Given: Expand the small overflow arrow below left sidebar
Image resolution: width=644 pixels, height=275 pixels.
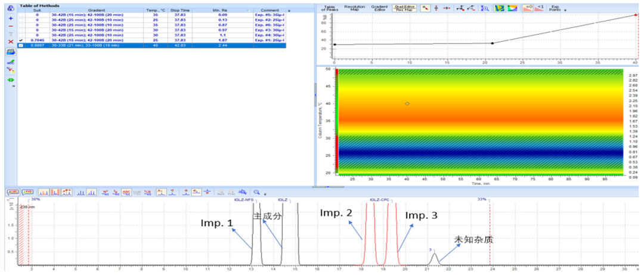Looking at the screenshot, I should point(13,86).
